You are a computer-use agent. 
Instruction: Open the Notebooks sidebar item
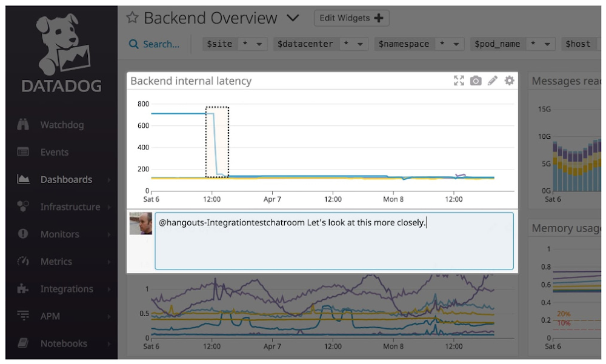[64, 343]
